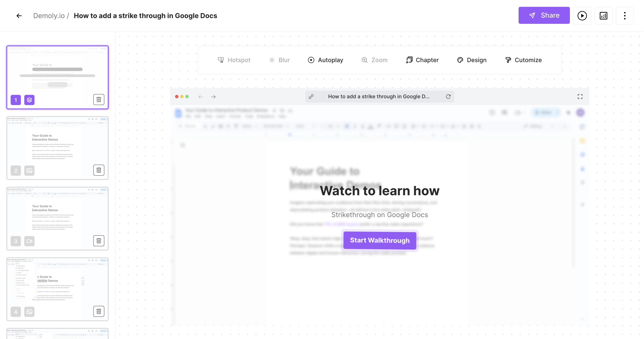Go back using the header arrow
This screenshot has height=339, width=644.
pyautogui.click(x=19, y=16)
